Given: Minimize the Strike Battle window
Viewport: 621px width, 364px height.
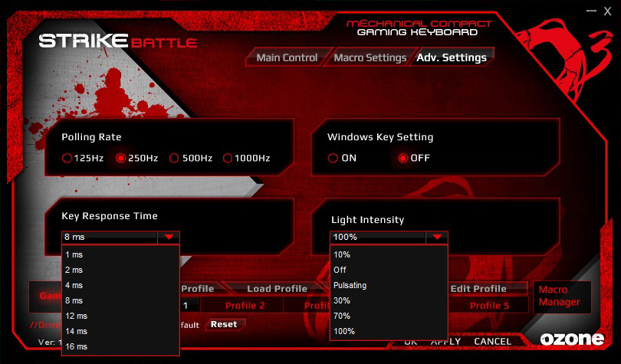Looking at the screenshot, I should pos(591,11).
